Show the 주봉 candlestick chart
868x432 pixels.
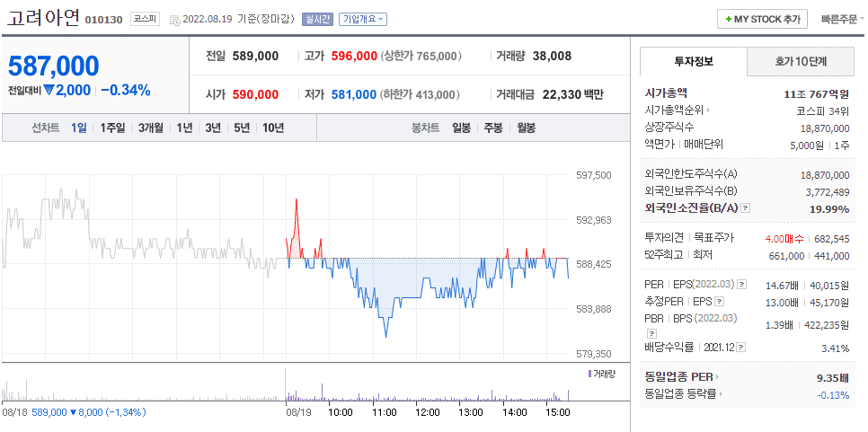(493, 128)
